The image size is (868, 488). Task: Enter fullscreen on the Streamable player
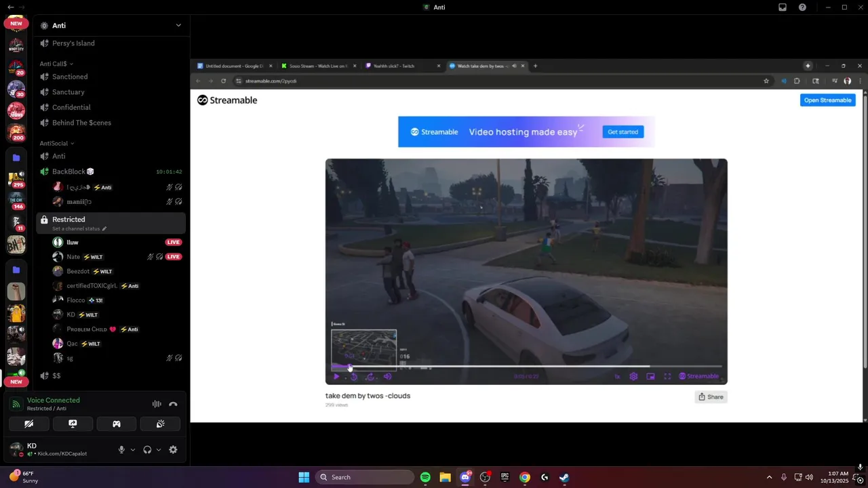(667, 376)
